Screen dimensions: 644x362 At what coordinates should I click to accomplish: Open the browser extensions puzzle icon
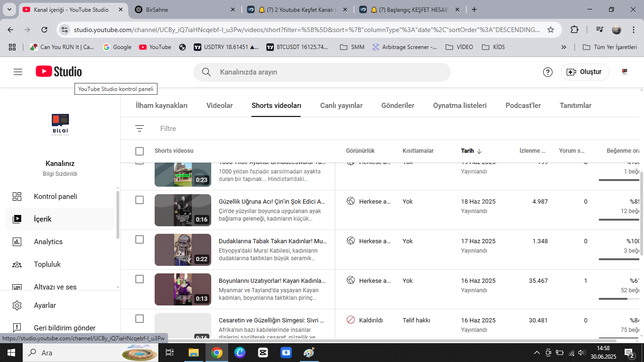point(574,30)
